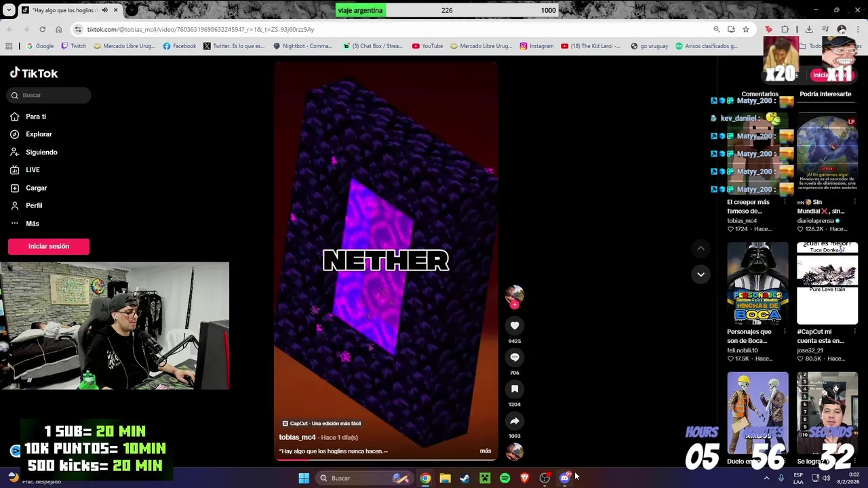Open zoom magnifier icon in address bar
This screenshot has height=488, width=868.
click(717, 29)
